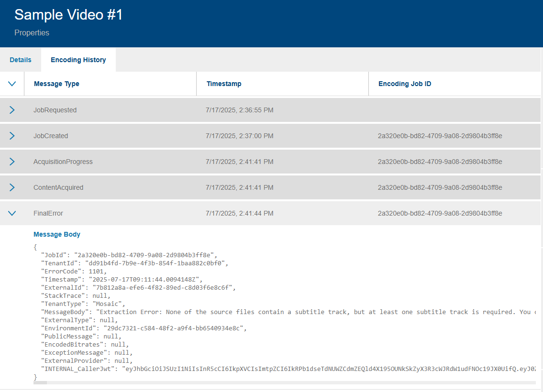Sort by the Message Type column header
543x392 pixels.
56,83
